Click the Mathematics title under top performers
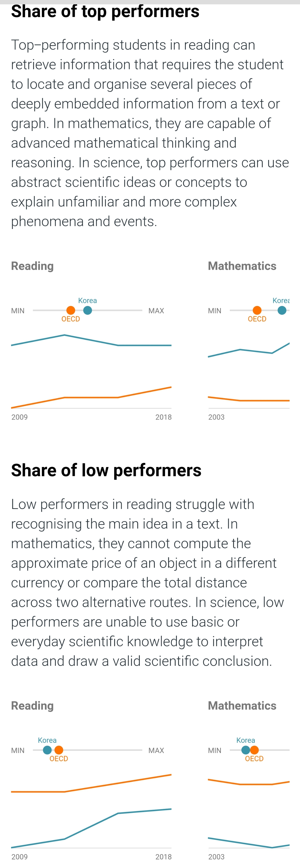This screenshot has width=300, height=868. click(x=242, y=266)
